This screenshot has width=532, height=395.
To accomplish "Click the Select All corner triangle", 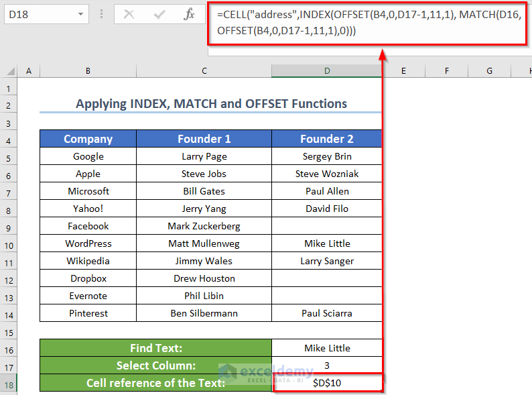I will [x=11, y=71].
